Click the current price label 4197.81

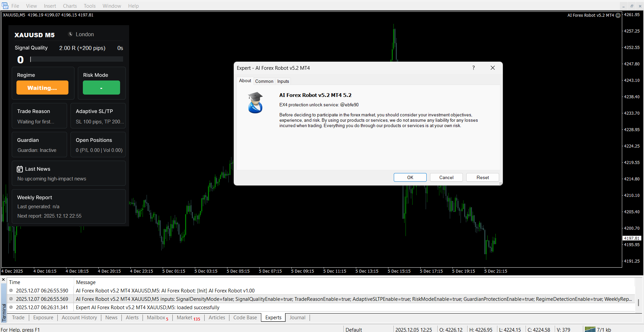[632, 238]
